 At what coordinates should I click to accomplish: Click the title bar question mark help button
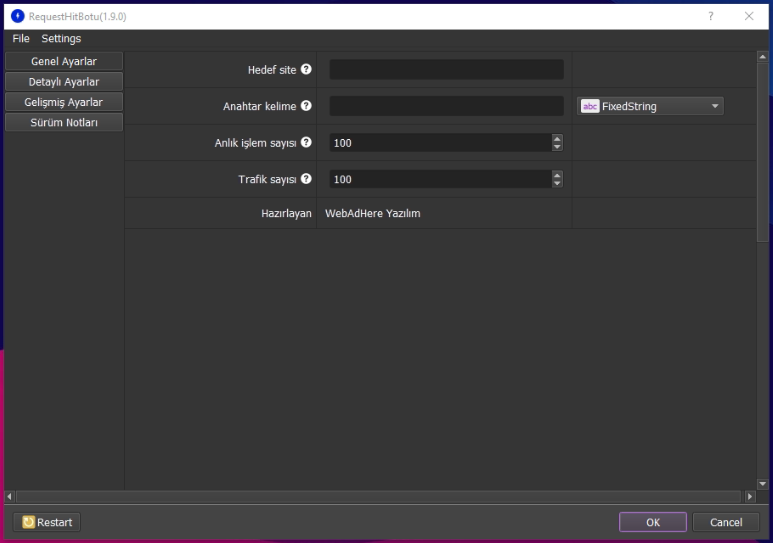711,16
